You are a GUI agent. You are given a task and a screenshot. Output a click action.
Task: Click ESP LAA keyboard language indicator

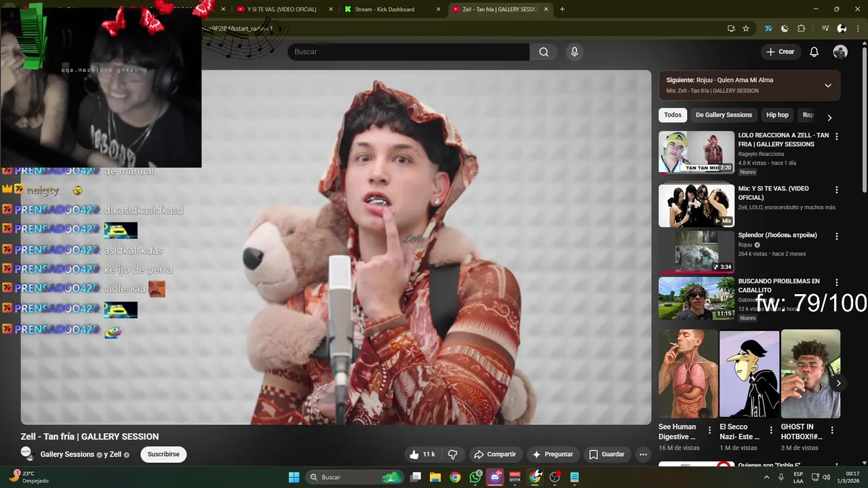(x=798, y=477)
